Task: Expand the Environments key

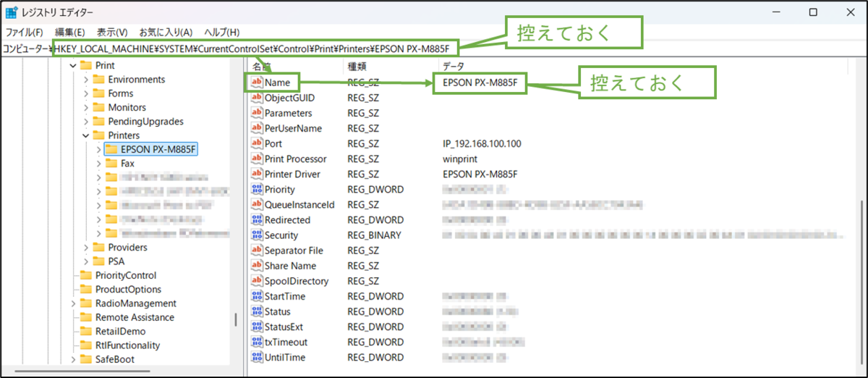Action: [x=85, y=80]
